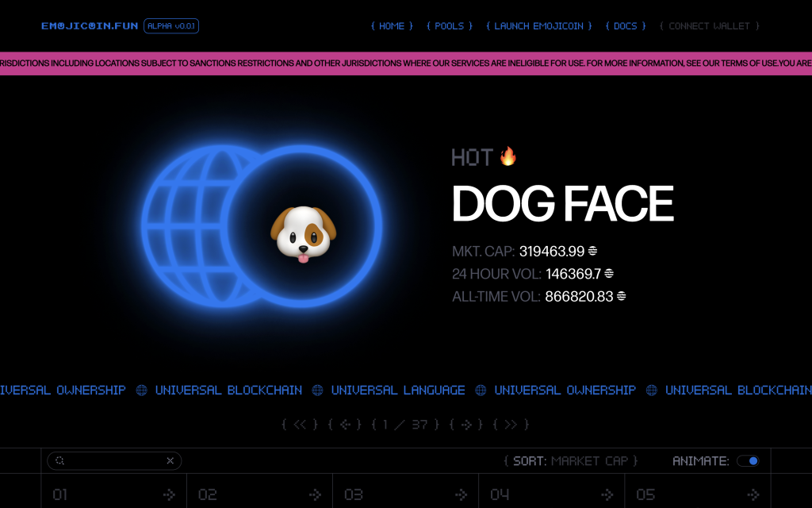
Task: Open card 03 using its arrow icon
Action: pos(461,495)
